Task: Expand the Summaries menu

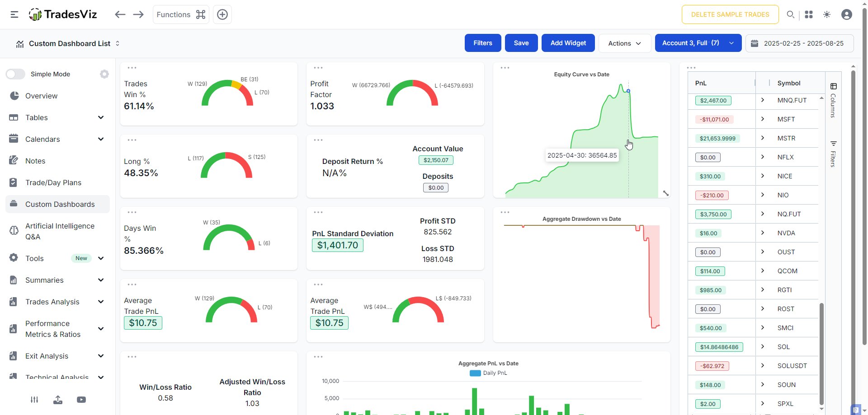Action: point(57,280)
